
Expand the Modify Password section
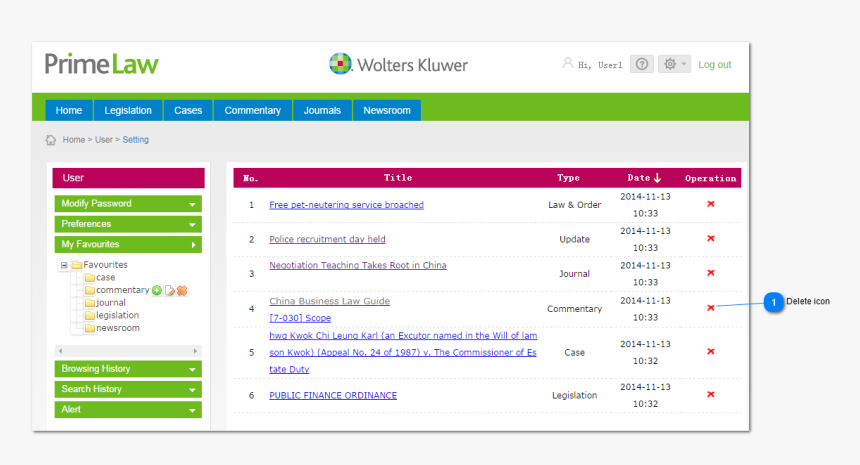click(128, 203)
